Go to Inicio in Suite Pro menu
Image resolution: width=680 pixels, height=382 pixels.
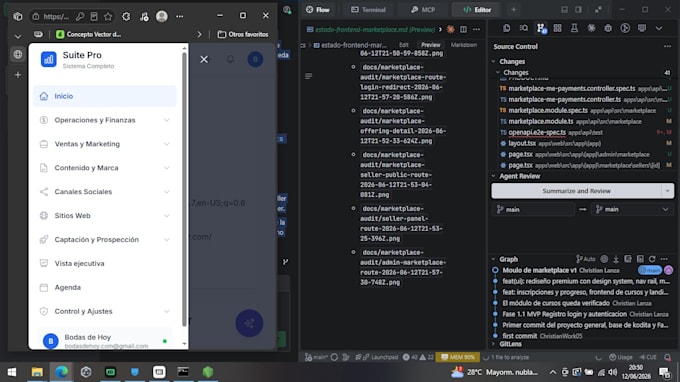105,96
